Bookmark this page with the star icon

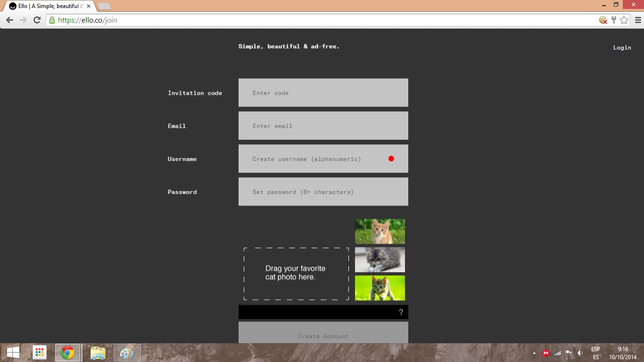tap(624, 20)
